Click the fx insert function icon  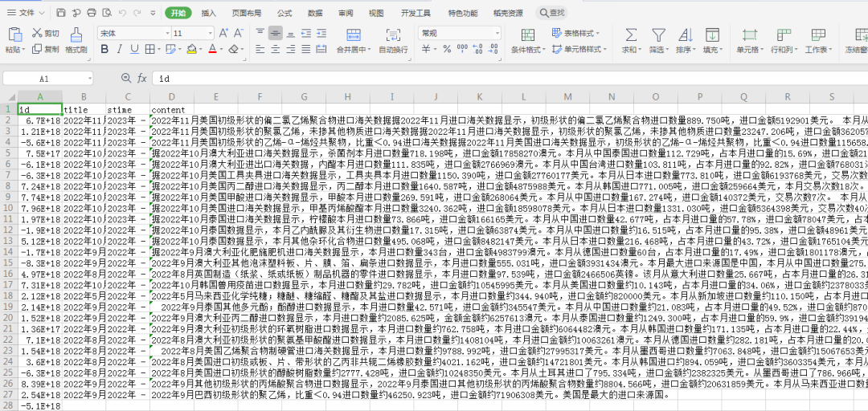coord(142,79)
